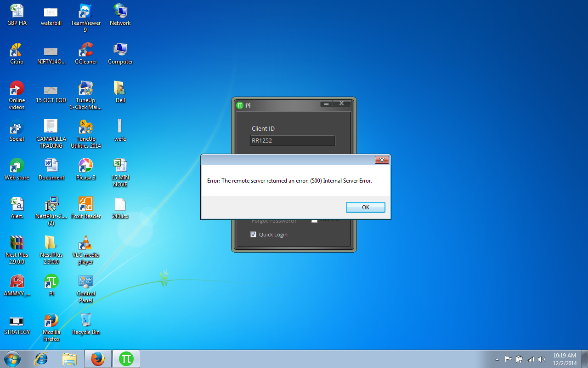Click the power battery tray icon

[x=519, y=359]
